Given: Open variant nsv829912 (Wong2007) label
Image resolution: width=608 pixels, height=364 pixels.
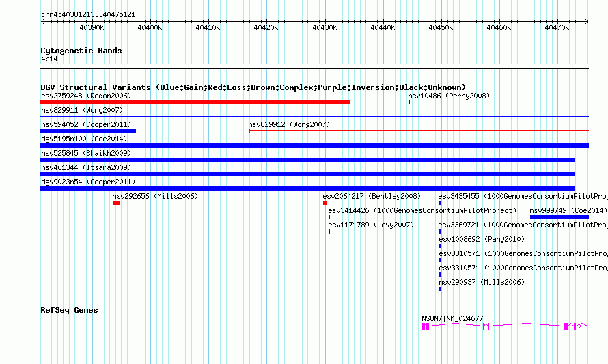Looking at the screenshot, I should click(x=289, y=124).
